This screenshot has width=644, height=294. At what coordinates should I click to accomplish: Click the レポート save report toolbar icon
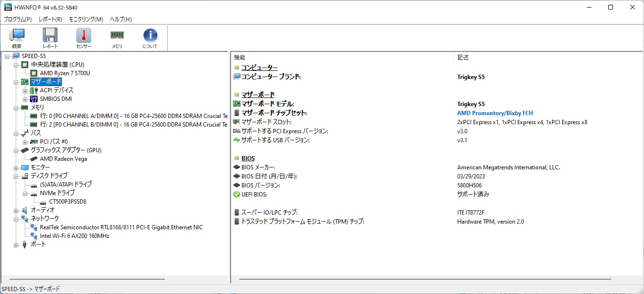coord(50,36)
